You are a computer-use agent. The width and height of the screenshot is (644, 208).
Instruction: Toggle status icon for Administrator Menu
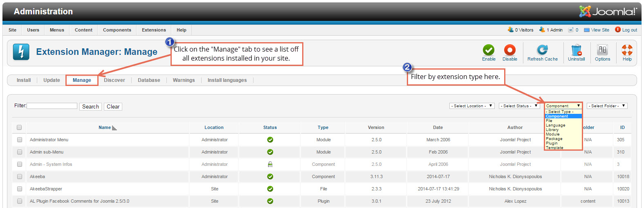(x=270, y=140)
